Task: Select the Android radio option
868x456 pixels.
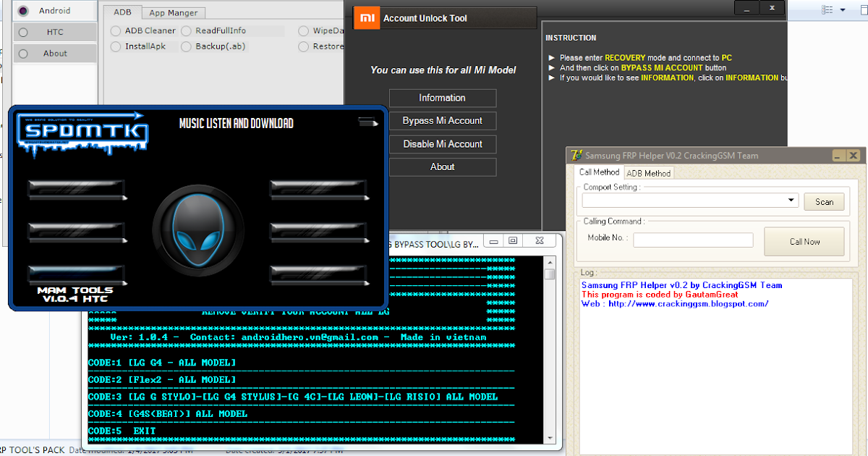Action: (23, 10)
